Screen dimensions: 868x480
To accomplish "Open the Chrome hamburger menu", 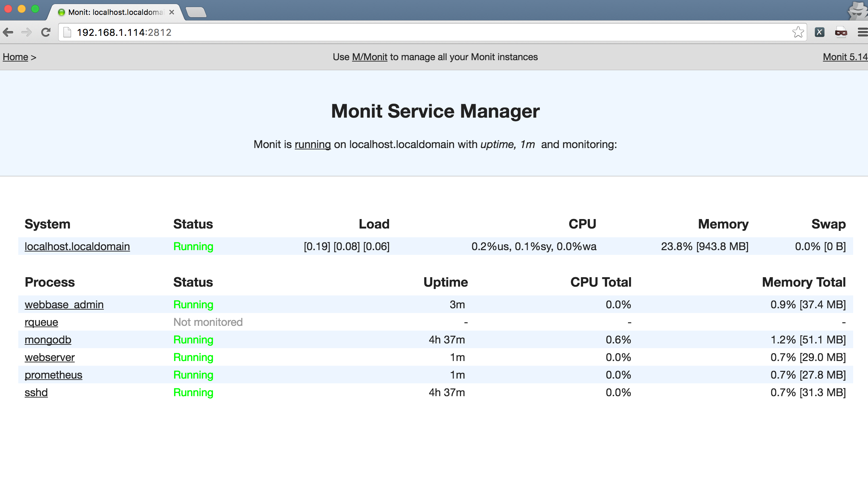I will coord(863,32).
